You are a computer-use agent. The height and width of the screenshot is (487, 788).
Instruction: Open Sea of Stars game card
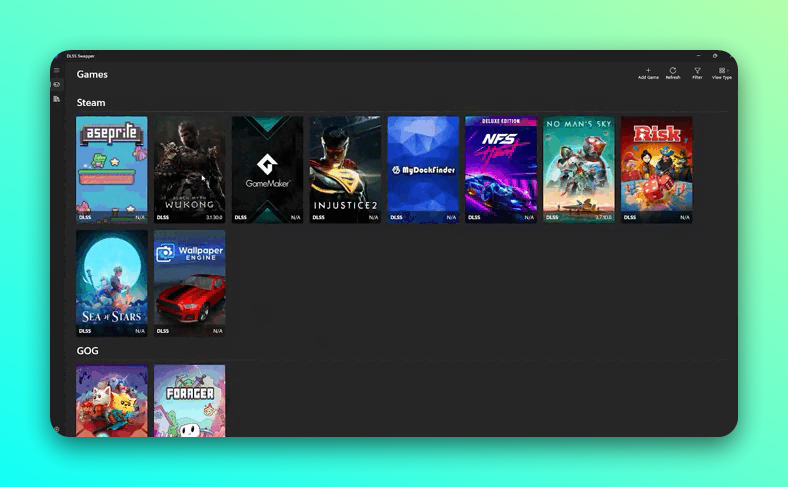(112, 283)
